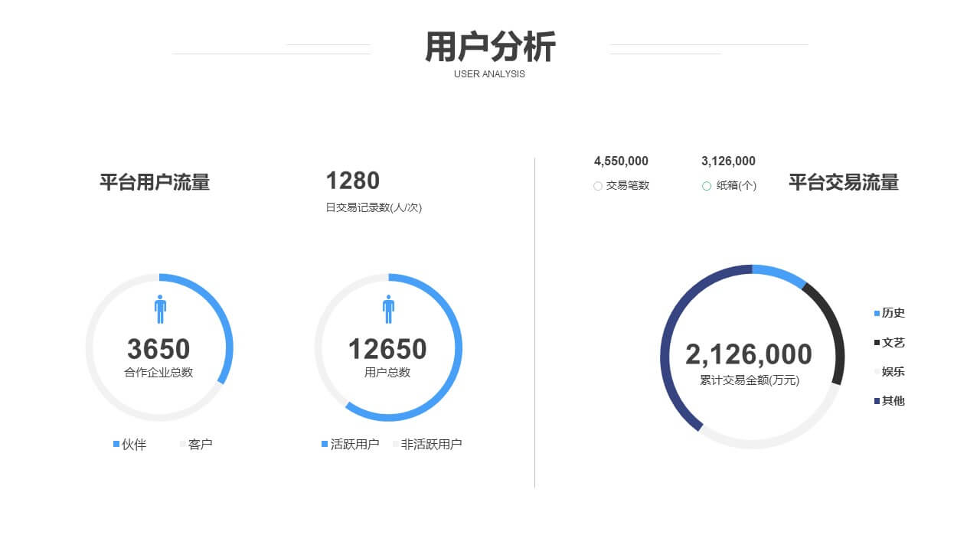Click the blue segment of the transaction donut

coord(779,272)
